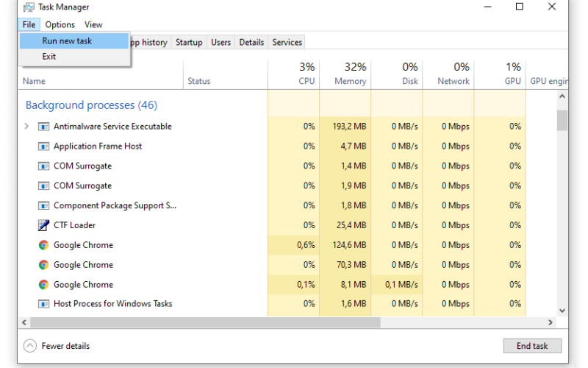Collapse view with Fewer details chevron
This screenshot has height=368, width=588.
30,346
